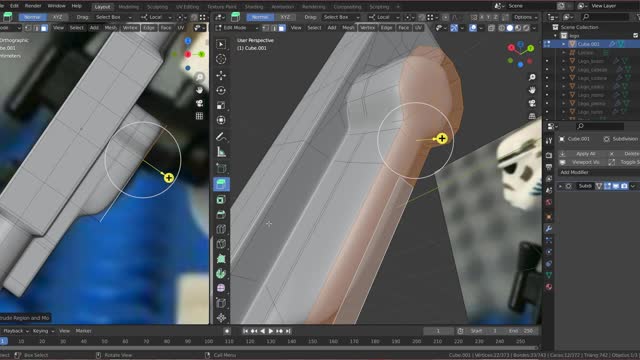The width and height of the screenshot is (640, 360).
Task: Open the Mesh menu in right viewport
Action: [348, 28]
